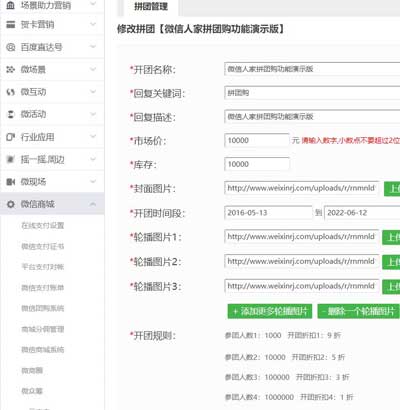This screenshot has height=410, width=400.
Task: Click the 开团折扣1: 9 折 text
Action: click(314, 335)
